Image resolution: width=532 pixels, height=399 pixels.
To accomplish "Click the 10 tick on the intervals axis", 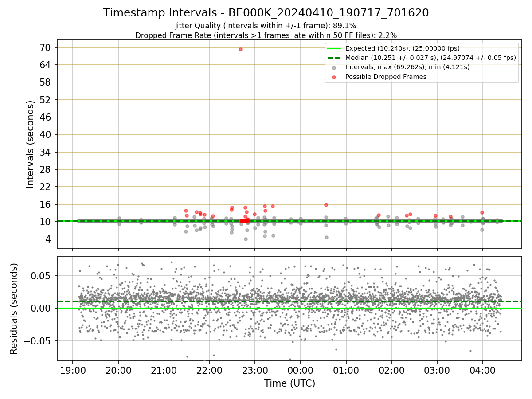I will 46,222.
